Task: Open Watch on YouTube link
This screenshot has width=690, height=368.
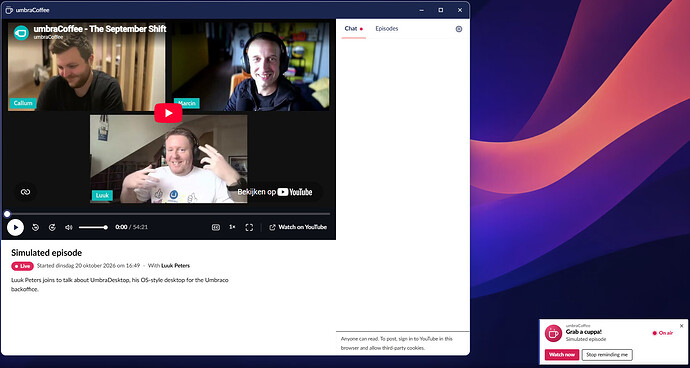Action: (x=298, y=228)
